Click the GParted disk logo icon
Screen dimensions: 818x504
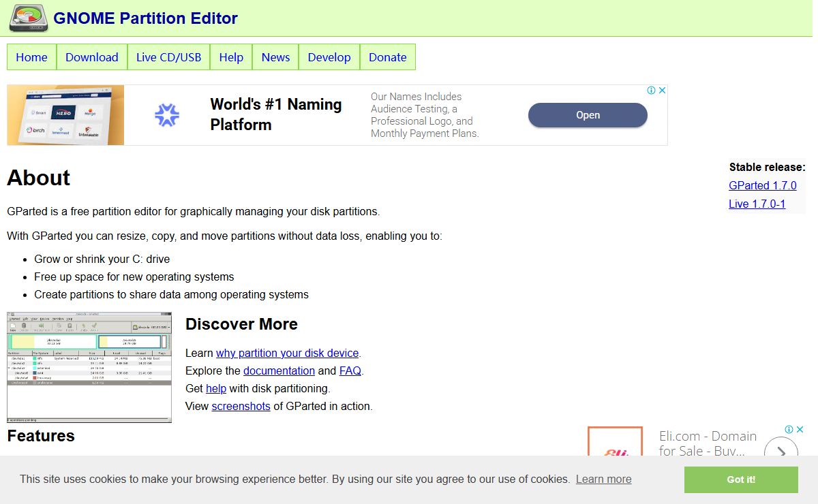28,18
